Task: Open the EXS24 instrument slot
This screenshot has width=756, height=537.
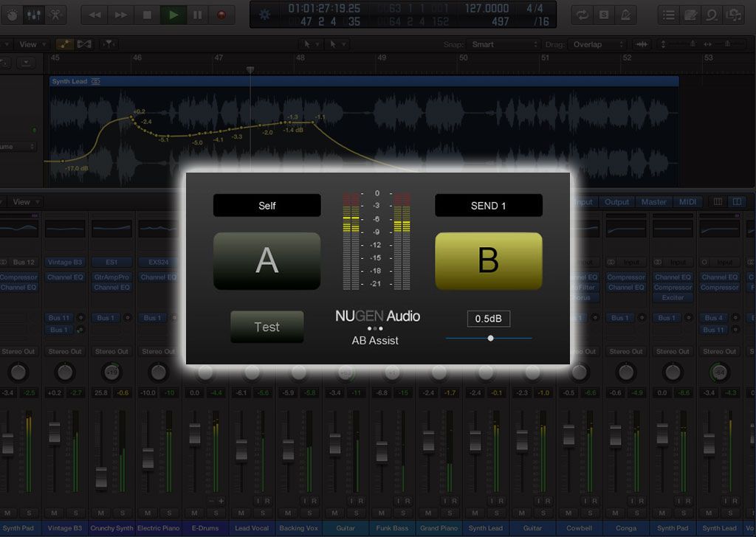Action: (159, 263)
